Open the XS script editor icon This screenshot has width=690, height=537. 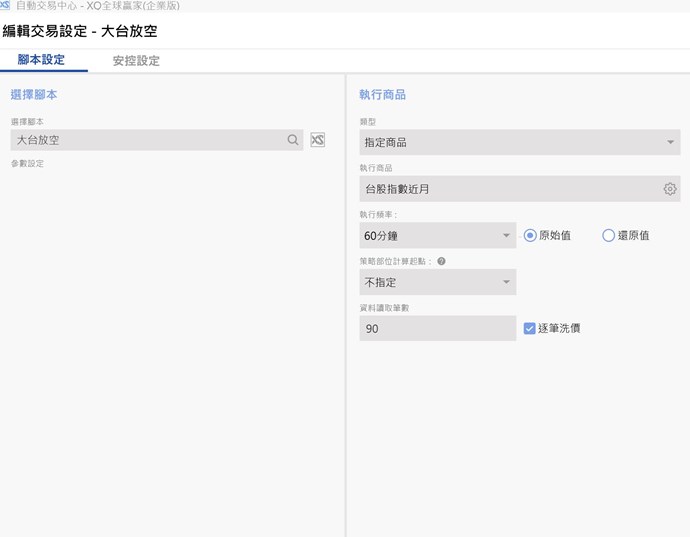coord(317,140)
